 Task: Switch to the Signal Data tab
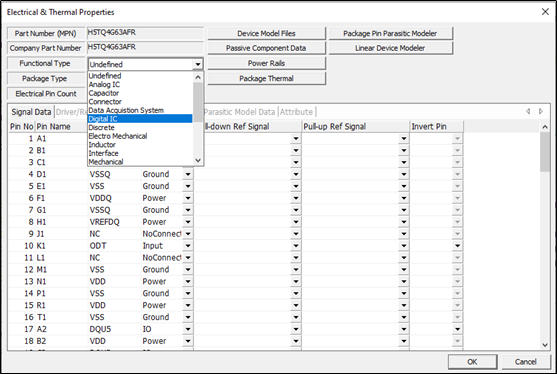(x=31, y=112)
